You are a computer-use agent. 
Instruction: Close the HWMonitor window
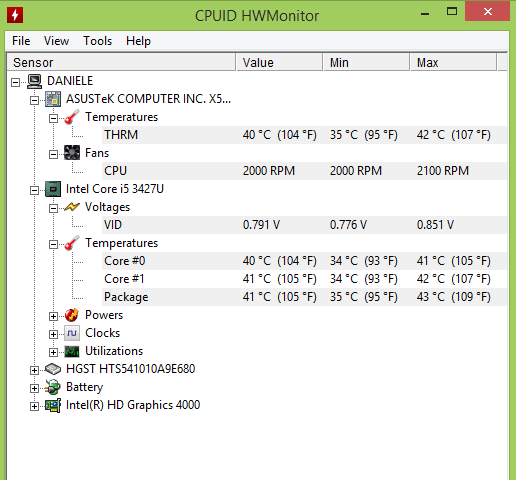tap(488, 12)
